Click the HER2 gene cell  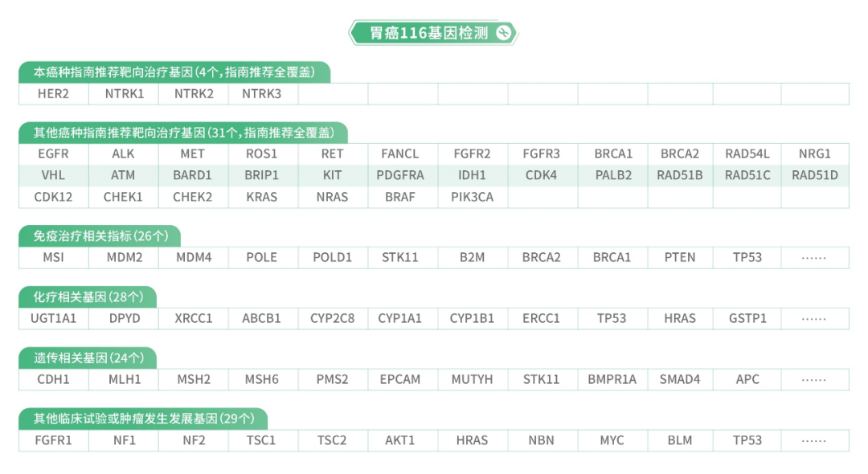54,94
